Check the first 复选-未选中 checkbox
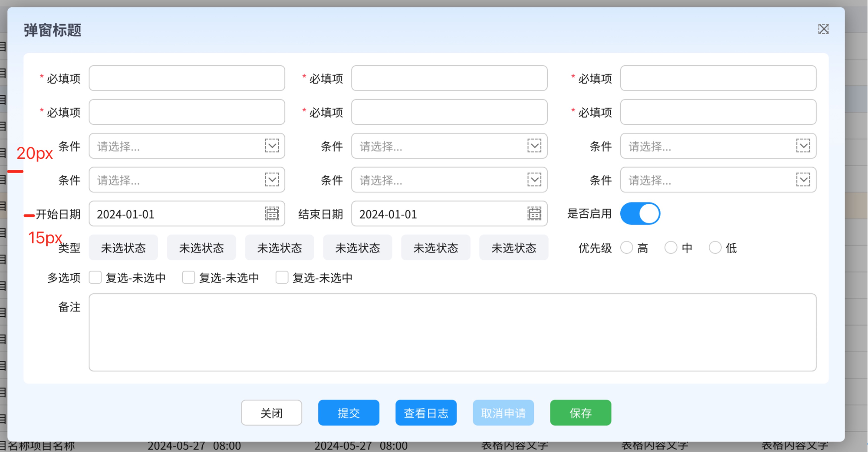 click(95, 278)
